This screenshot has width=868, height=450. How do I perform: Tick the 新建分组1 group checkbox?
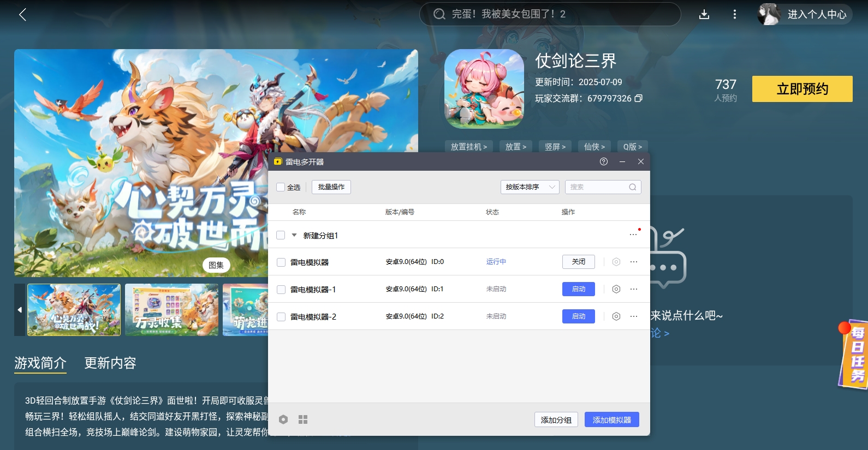tap(281, 235)
